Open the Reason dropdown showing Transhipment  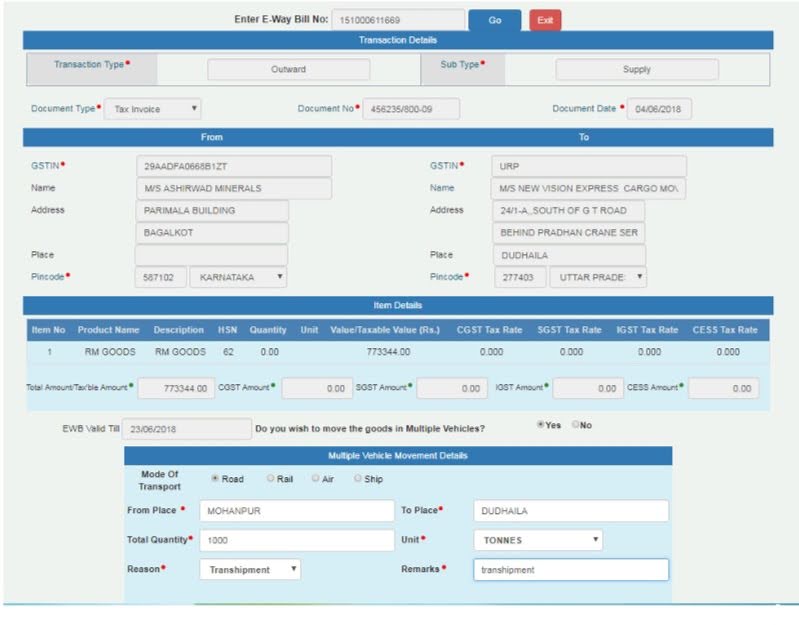coord(249,569)
